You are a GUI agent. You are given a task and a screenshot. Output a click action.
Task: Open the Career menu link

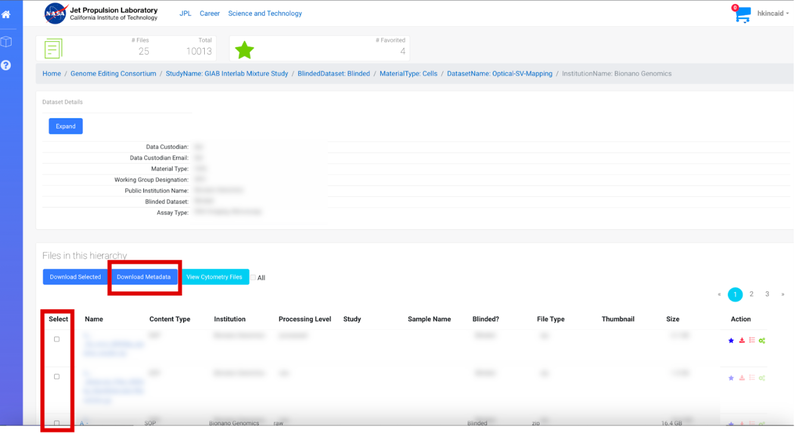pos(210,14)
